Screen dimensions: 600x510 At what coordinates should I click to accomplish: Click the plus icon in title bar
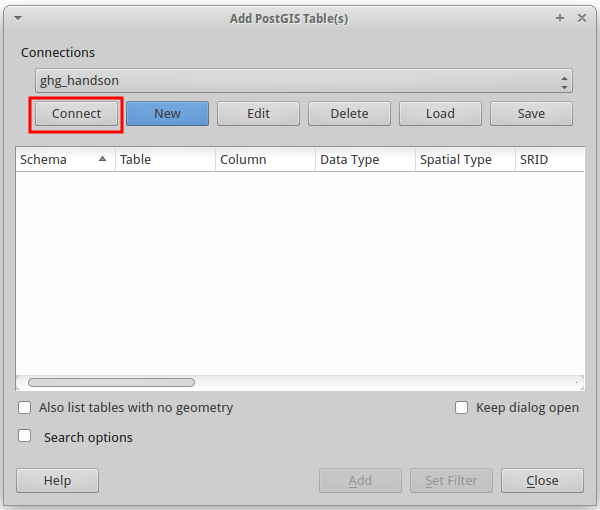point(560,18)
